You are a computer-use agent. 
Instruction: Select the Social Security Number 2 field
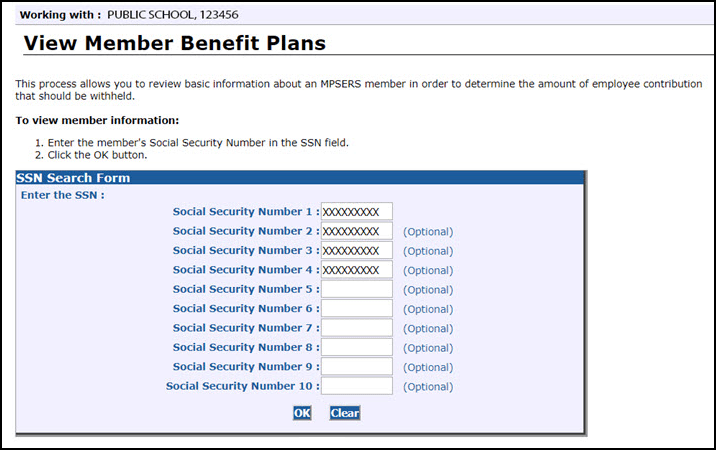pyautogui.click(x=357, y=231)
